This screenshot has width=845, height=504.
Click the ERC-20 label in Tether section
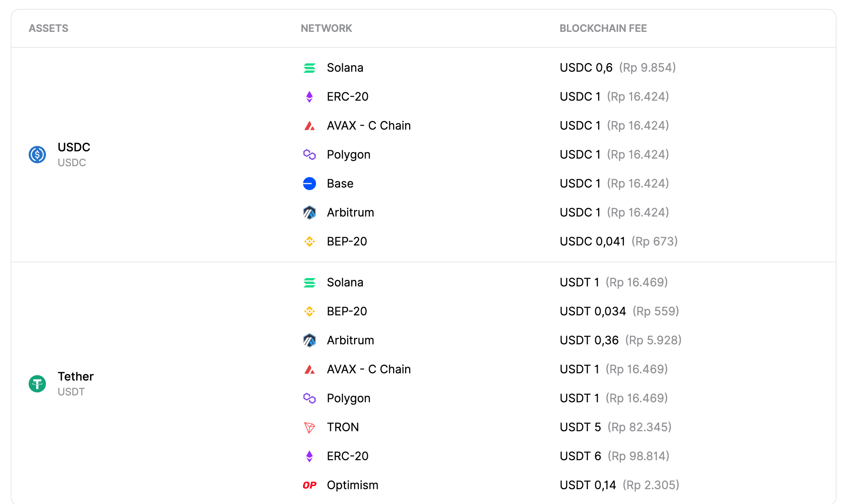348,456
